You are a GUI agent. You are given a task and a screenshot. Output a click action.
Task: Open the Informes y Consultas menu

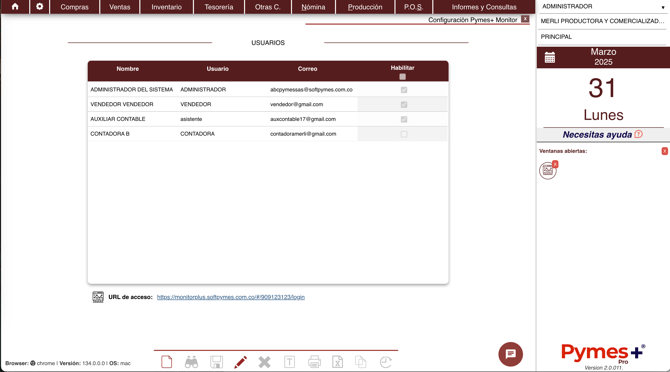(484, 7)
